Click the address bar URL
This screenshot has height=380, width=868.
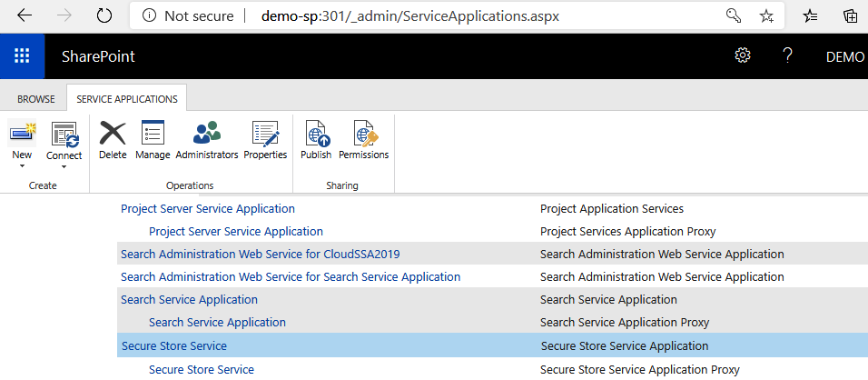click(410, 16)
